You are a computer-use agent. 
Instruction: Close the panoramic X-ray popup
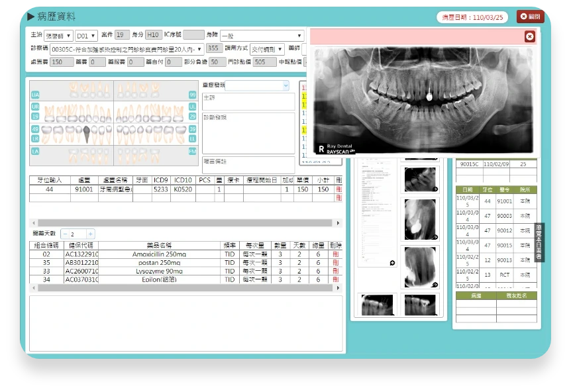529,36
